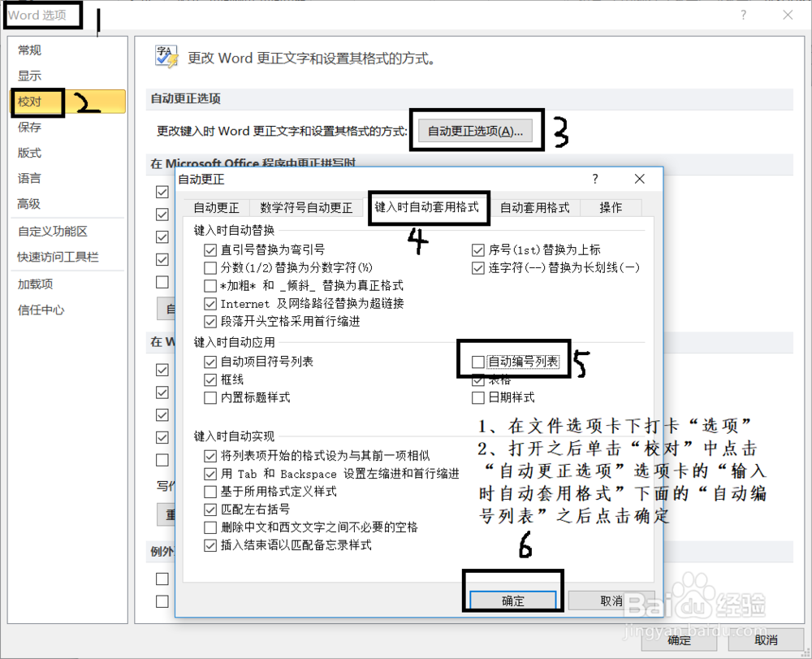Screen dimensions: 812x659
Task: Enable 自动编号列表 checkbox
Action: pos(477,362)
